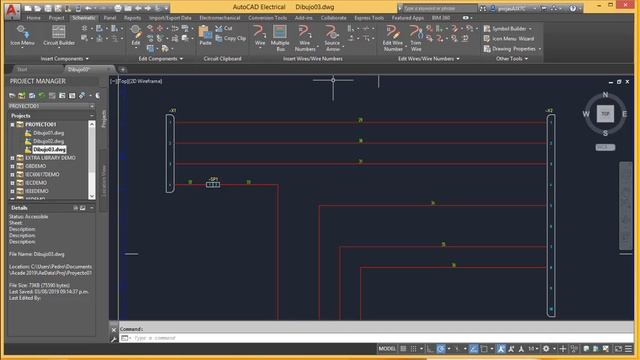Image resolution: width=640 pixels, height=360 pixels.
Task: Select Dibujo01.dwg in project tree
Action: coord(49,133)
